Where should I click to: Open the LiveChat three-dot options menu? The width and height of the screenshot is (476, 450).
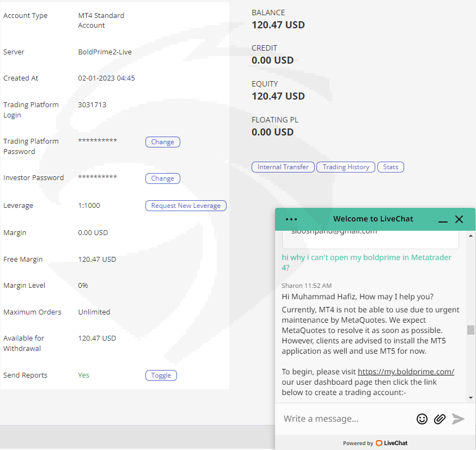click(x=291, y=219)
